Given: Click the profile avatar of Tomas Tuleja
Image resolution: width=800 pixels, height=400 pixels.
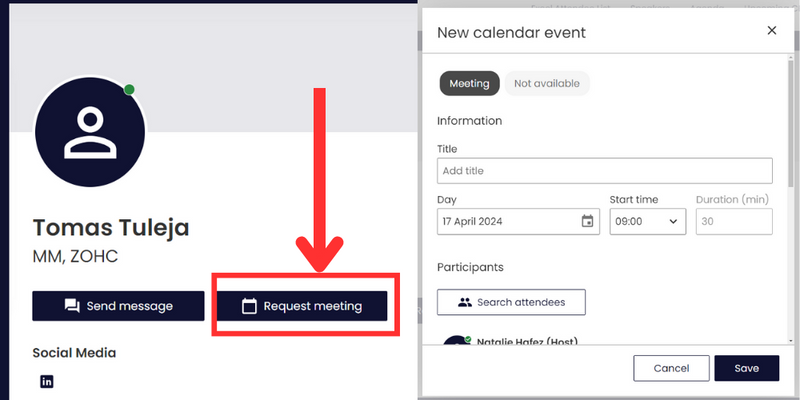Looking at the screenshot, I should pyautogui.click(x=90, y=132).
